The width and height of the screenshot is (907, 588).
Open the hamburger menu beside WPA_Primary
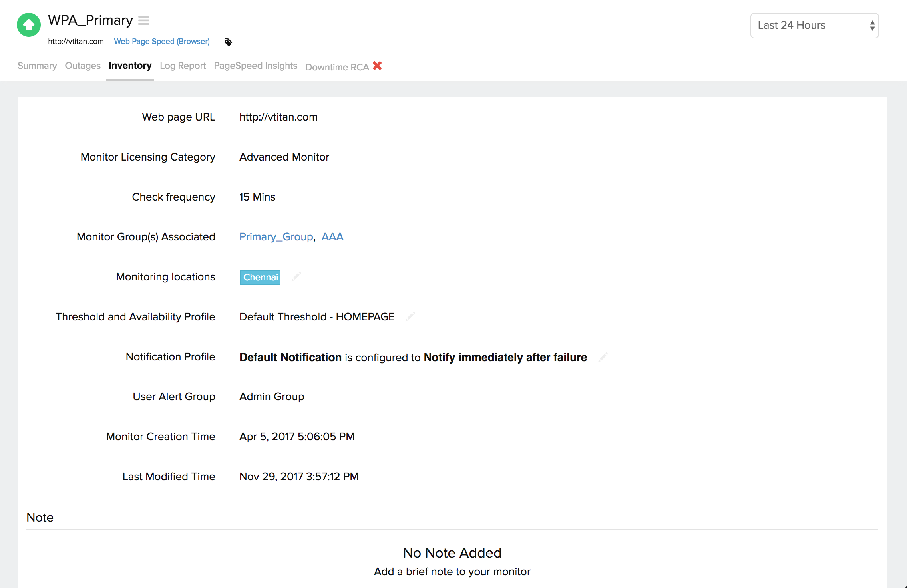click(144, 20)
